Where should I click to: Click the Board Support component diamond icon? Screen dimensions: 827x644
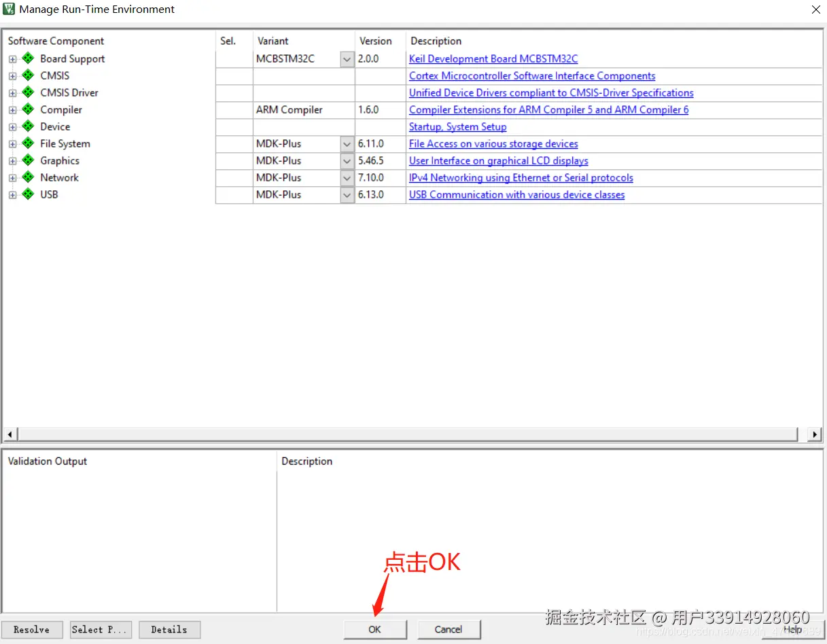(x=28, y=58)
